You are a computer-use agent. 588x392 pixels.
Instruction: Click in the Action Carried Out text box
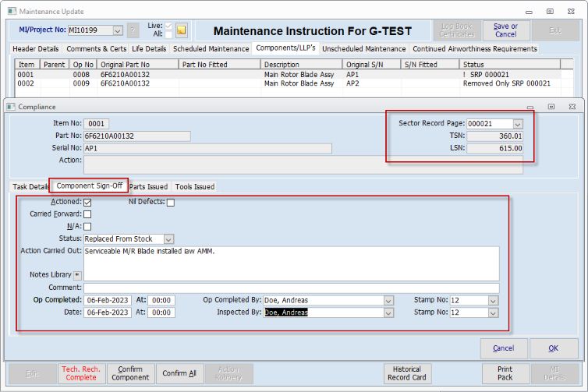tap(292, 263)
